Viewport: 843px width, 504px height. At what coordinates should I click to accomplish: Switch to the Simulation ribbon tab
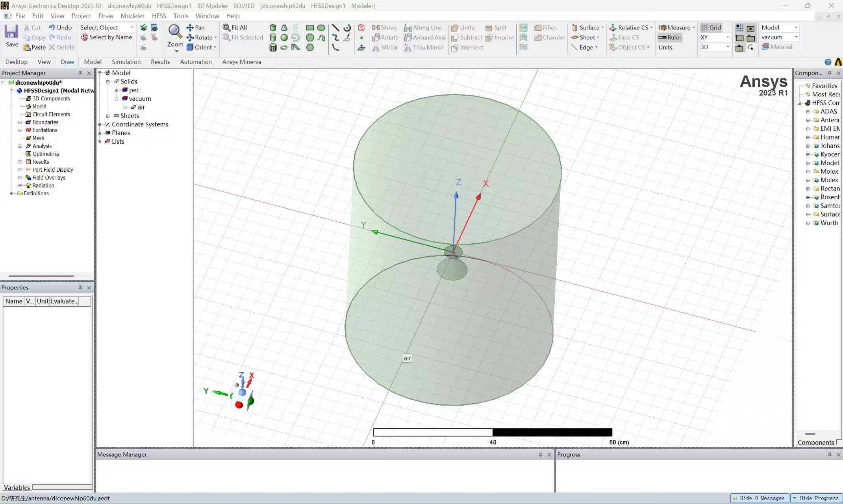pyautogui.click(x=126, y=62)
